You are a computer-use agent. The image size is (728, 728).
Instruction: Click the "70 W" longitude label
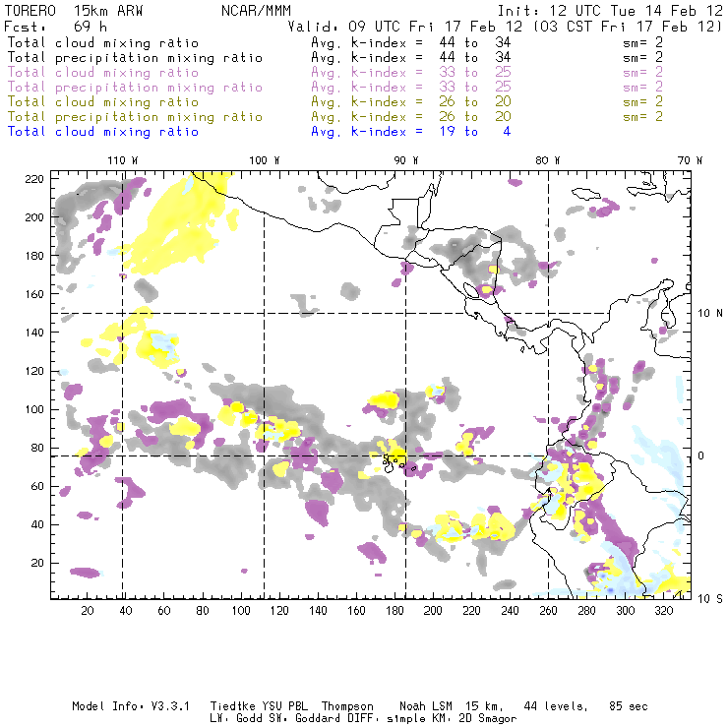click(690, 160)
